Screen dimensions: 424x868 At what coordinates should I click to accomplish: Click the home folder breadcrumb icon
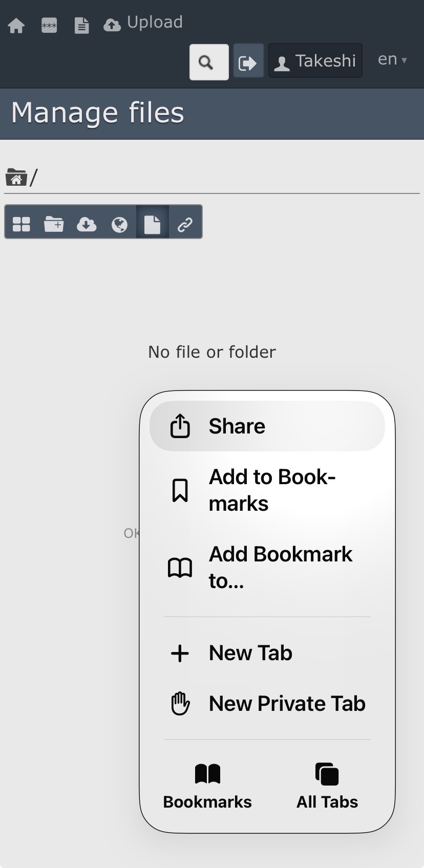16,178
